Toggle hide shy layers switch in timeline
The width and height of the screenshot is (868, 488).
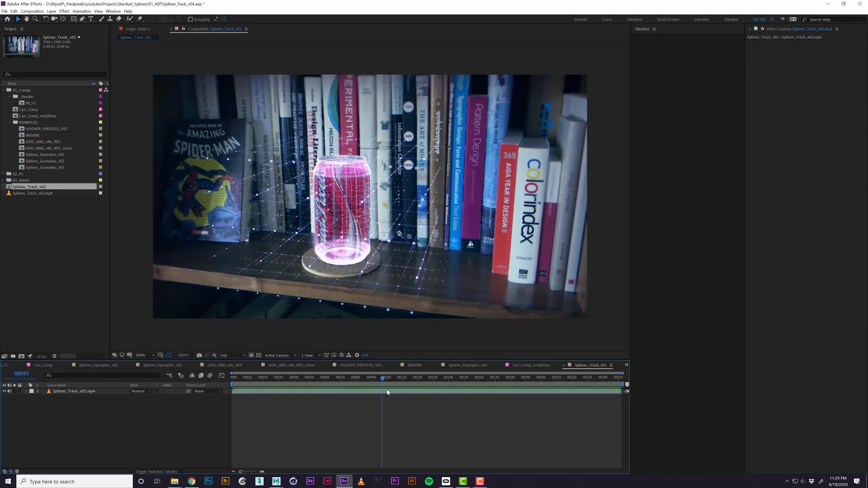click(x=192, y=375)
